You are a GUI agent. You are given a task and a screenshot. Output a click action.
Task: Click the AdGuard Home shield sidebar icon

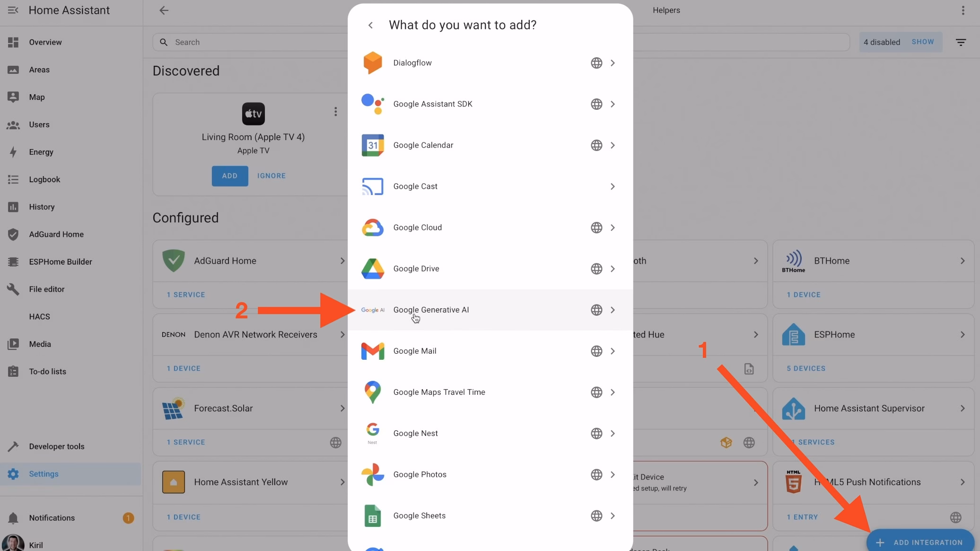coord(13,234)
